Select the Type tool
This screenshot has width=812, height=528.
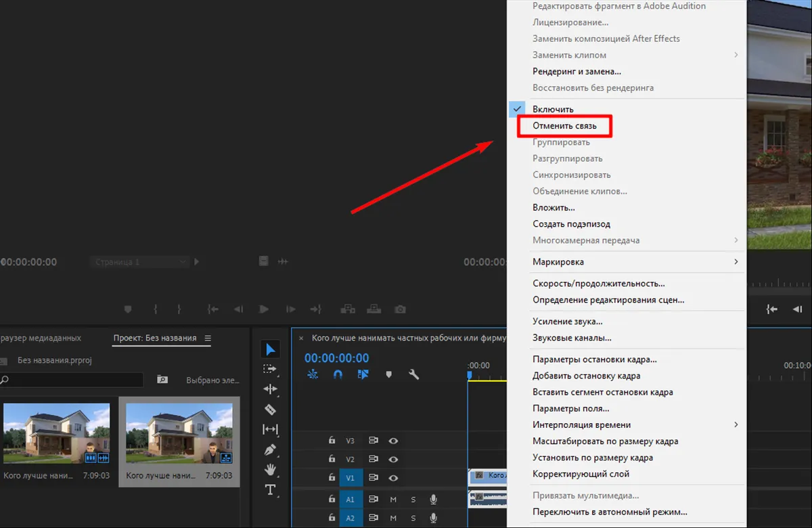point(270,489)
